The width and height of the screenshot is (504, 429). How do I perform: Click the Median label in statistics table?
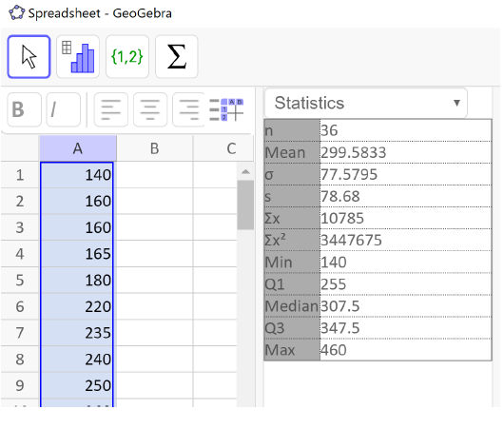tap(292, 306)
